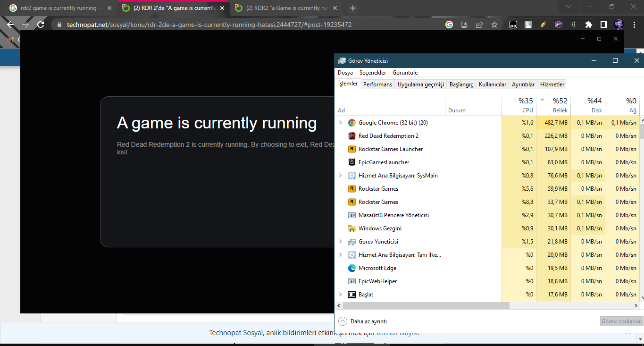Click the Rockstar Games Launcher process icon

(351, 149)
